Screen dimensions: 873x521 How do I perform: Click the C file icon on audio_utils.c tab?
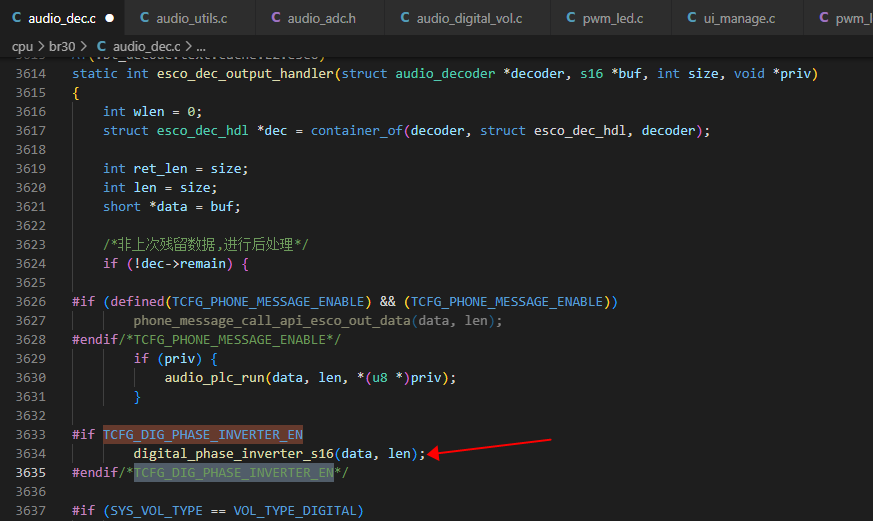144,18
